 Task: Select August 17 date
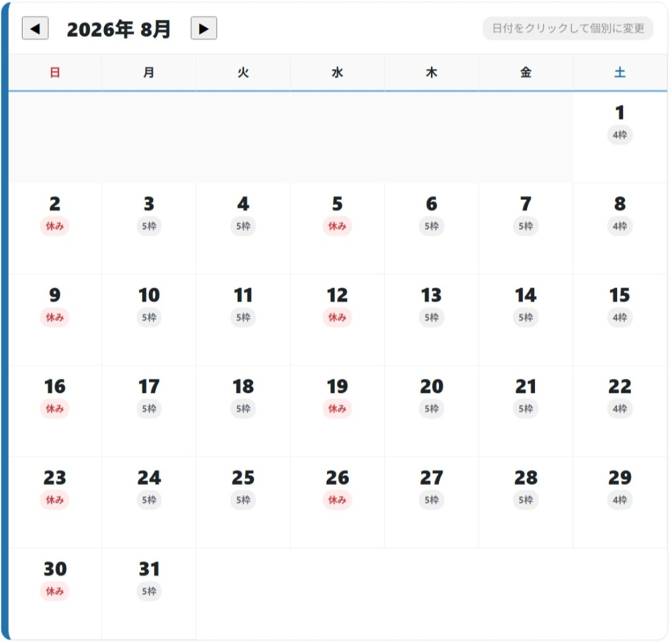(x=149, y=411)
